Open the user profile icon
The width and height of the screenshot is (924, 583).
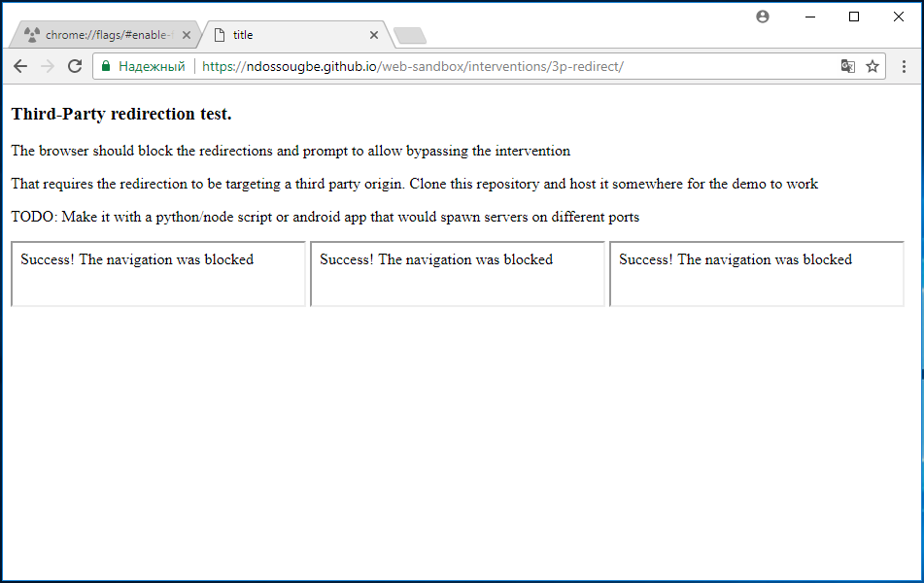coord(763,17)
